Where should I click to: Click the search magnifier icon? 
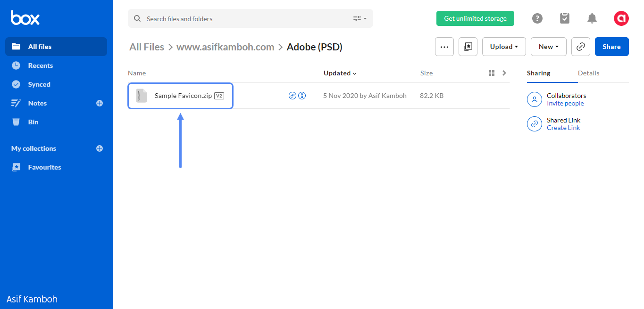(137, 18)
